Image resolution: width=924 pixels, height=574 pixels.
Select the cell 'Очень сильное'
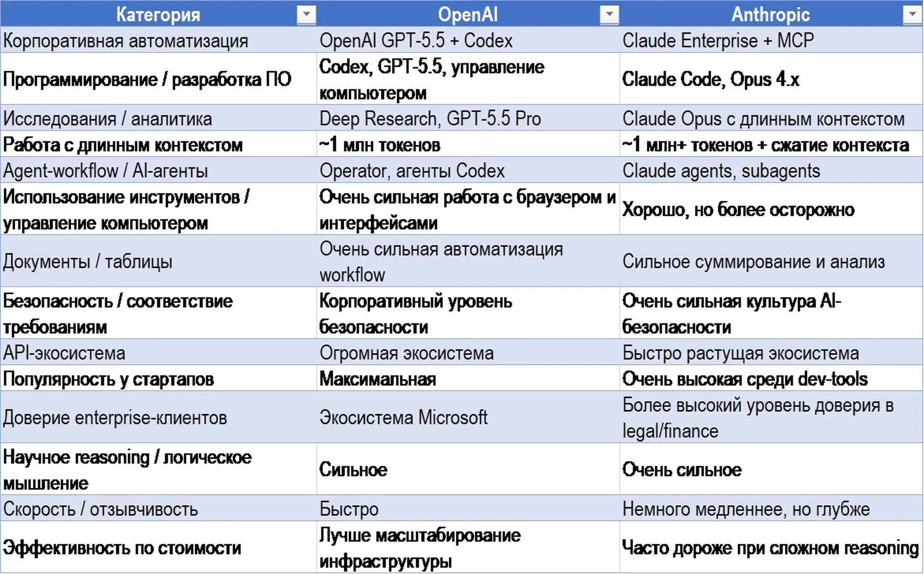[x=771, y=469]
